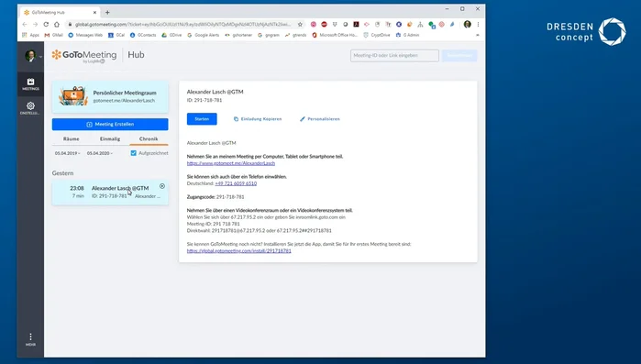The height and width of the screenshot is (364, 641).
Task: Click the Zugangscode: 291-718-781 line
Action: click(216, 197)
